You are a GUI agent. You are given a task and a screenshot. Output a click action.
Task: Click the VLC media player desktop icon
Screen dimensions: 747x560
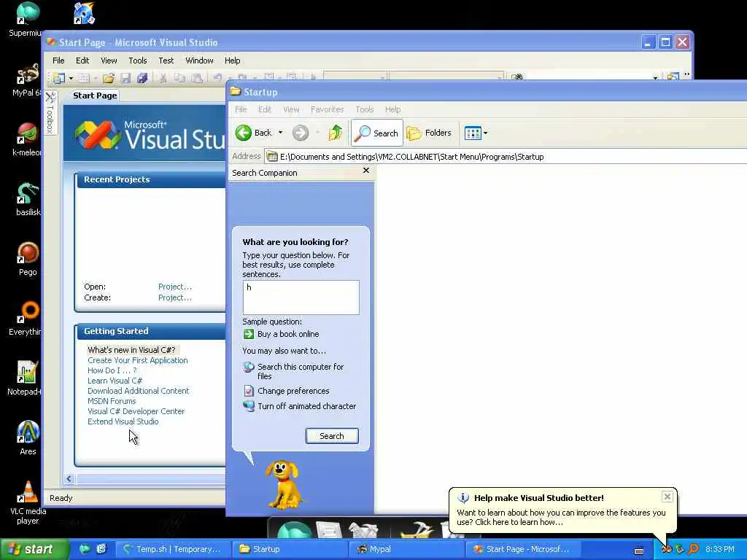click(28, 492)
